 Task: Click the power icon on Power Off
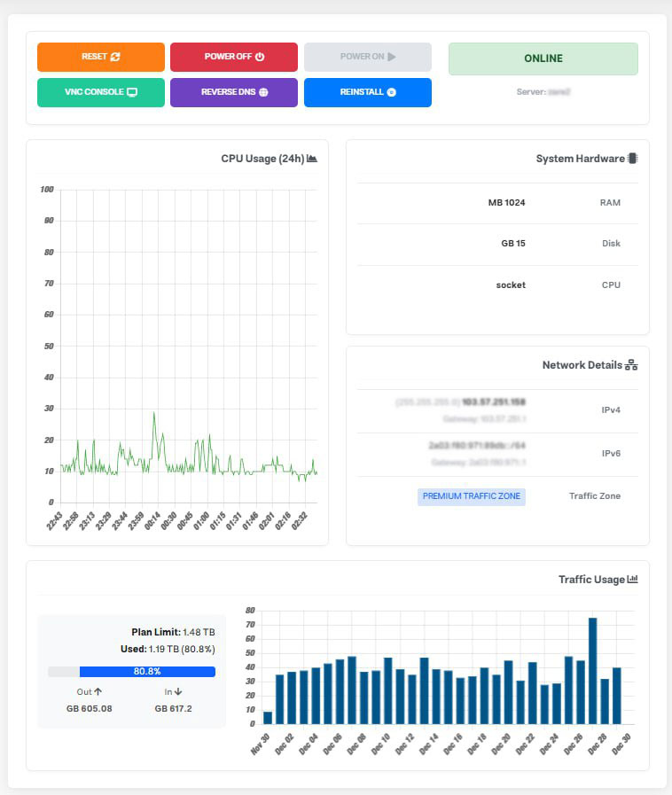click(x=260, y=57)
